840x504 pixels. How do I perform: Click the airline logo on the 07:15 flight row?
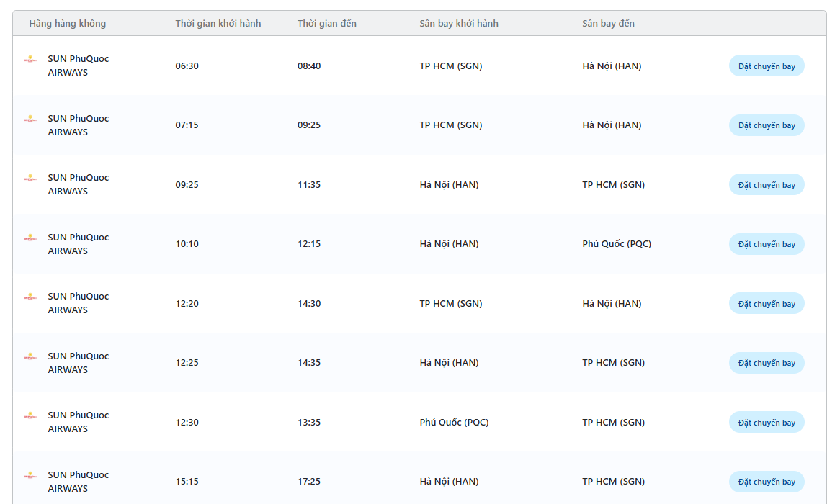click(x=30, y=120)
